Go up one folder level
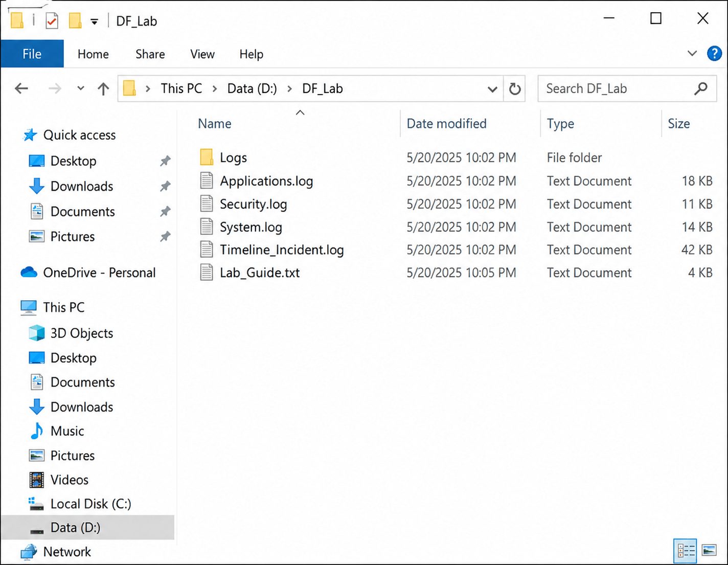Image resolution: width=728 pixels, height=565 pixels. click(x=103, y=88)
